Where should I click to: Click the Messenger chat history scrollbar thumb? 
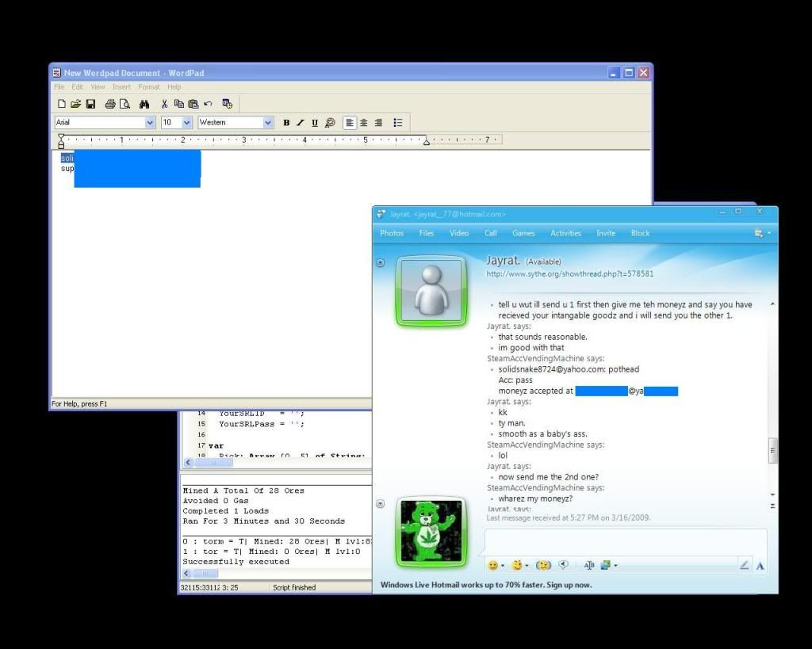[772, 451]
